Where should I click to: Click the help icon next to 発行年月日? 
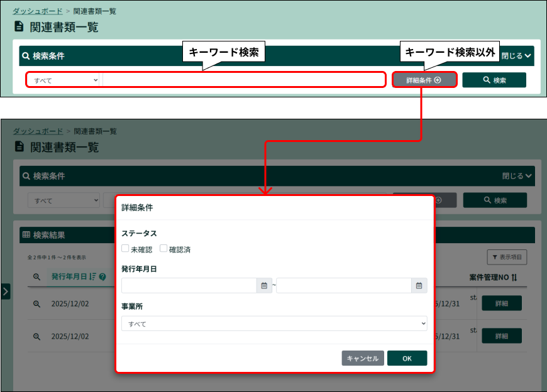(102, 277)
